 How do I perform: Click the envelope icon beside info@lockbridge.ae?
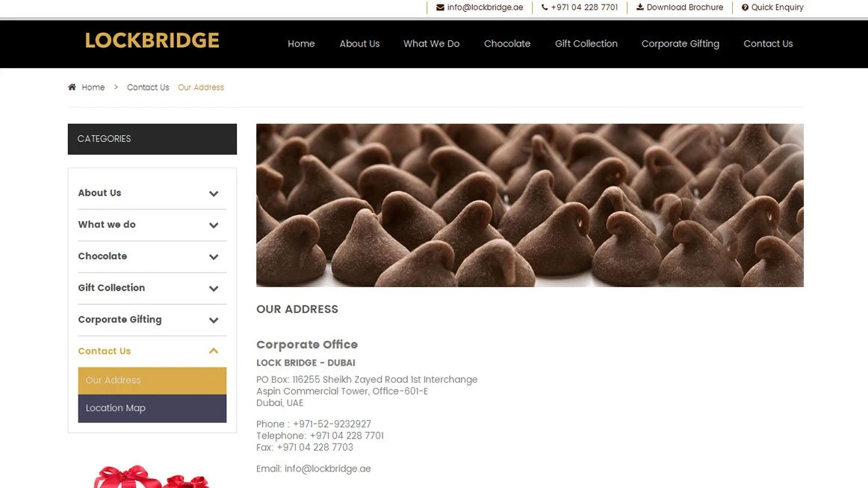point(440,7)
